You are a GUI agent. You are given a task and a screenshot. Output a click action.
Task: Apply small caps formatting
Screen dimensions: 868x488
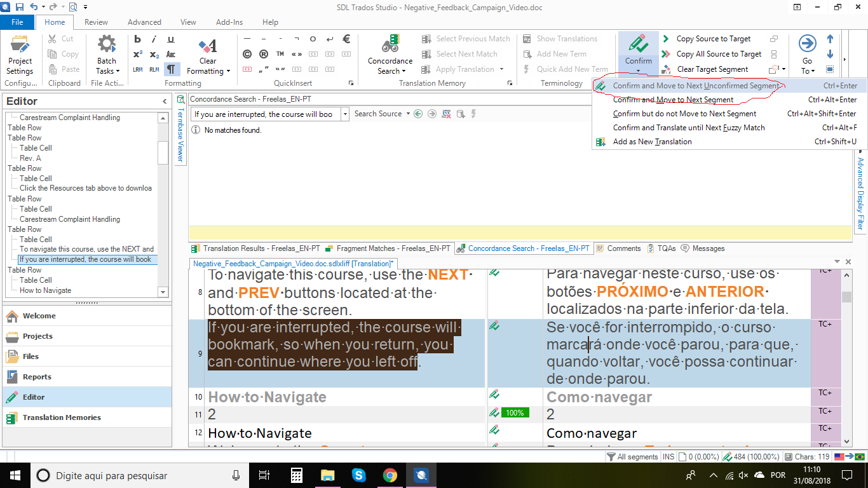pos(171,54)
